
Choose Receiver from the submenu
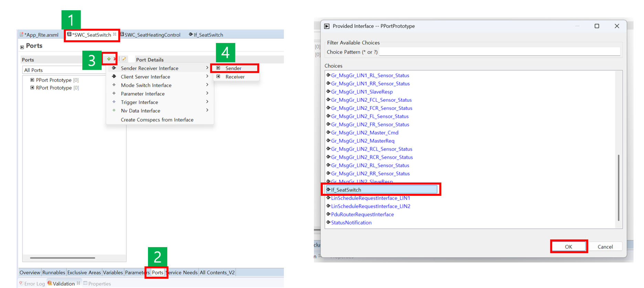(235, 77)
